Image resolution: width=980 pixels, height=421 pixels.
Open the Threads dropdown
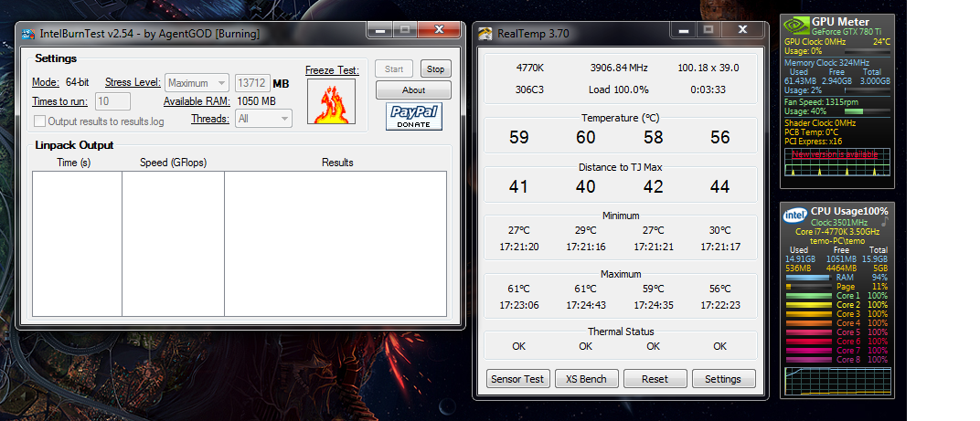pos(263,118)
